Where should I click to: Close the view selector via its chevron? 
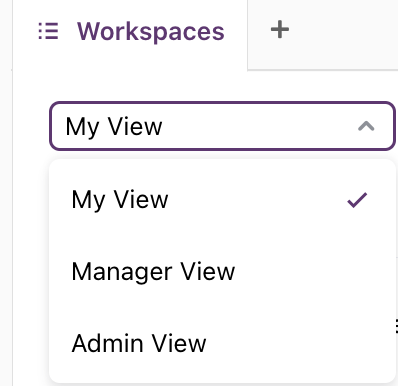[366, 126]
